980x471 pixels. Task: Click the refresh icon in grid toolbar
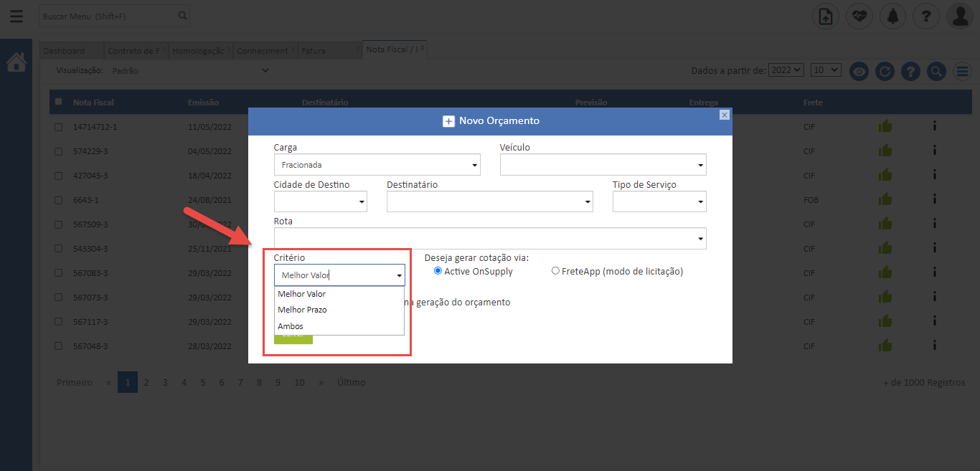885,71
